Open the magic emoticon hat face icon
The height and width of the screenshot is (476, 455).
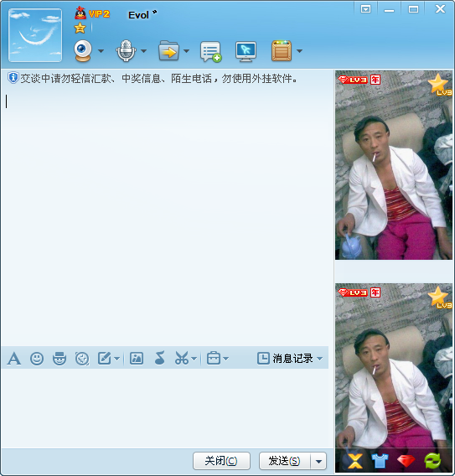(x=59, y=359)
